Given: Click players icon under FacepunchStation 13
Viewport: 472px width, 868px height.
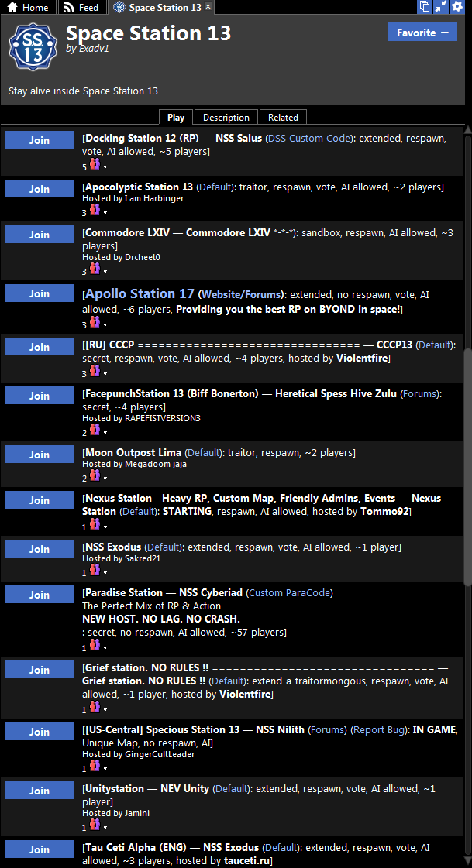Looking at the screenshot, I should tap(95, 430).
